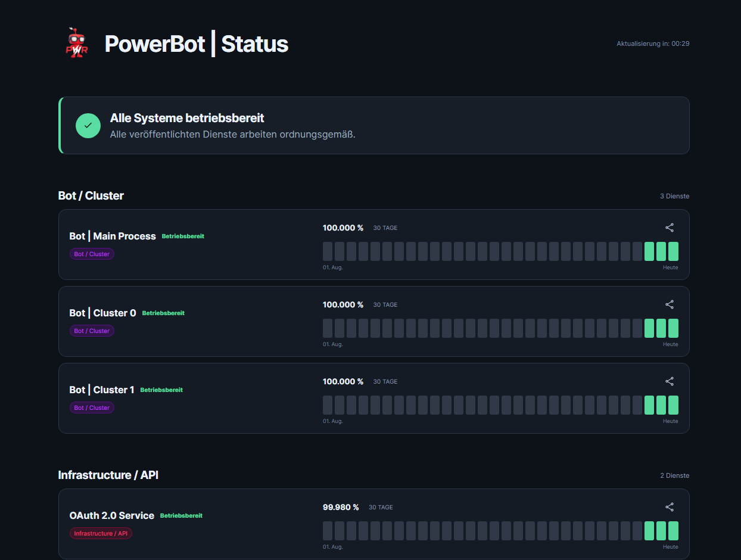The image size is (741, 560).
Task: Share the Bot | Main Process service
Action: [x=670, y=228]
